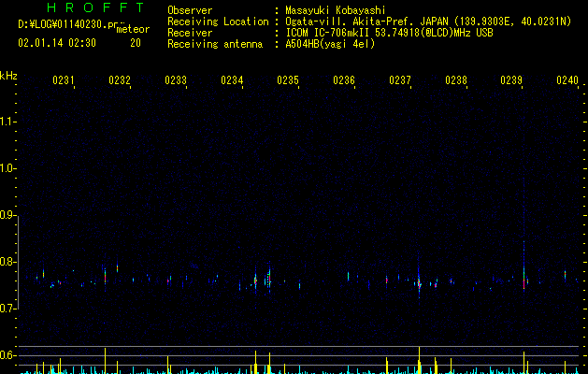Select observer name Masayuki Kobayashi
The image size is (588, 374).
pyautogui.click(x=336, y=10)
